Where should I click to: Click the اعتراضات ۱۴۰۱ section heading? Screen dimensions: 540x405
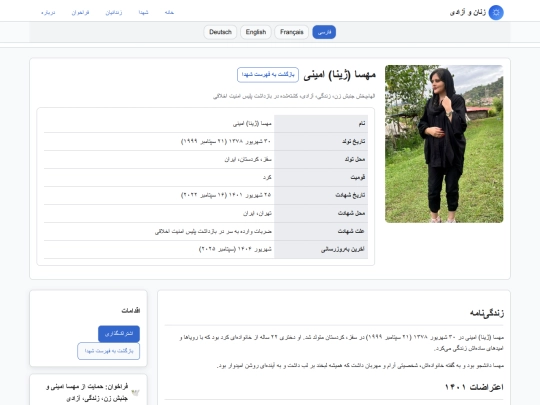474,387
